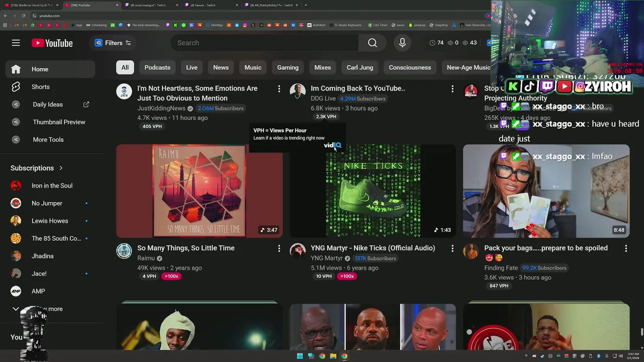The width and height of the screenshot is (644, 362).
Task: Click Finding Fate channel avatar
Action: [x=471, y=251]
